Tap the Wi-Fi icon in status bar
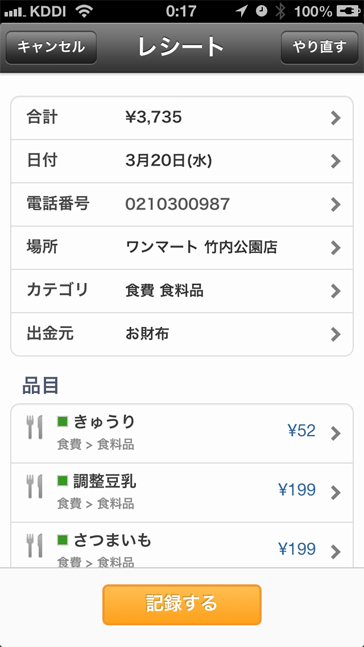The image size is (364, 647). pyautogui.click(x=84, y=12)
